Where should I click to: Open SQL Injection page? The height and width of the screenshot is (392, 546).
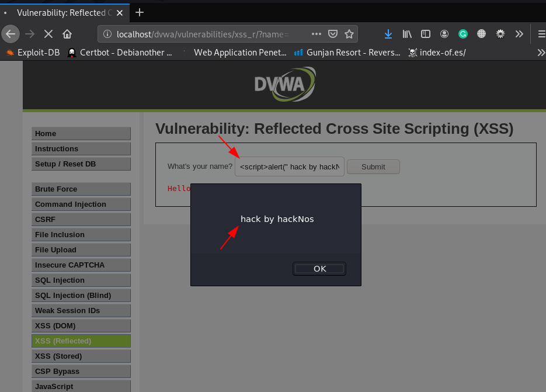click(81, 280)
